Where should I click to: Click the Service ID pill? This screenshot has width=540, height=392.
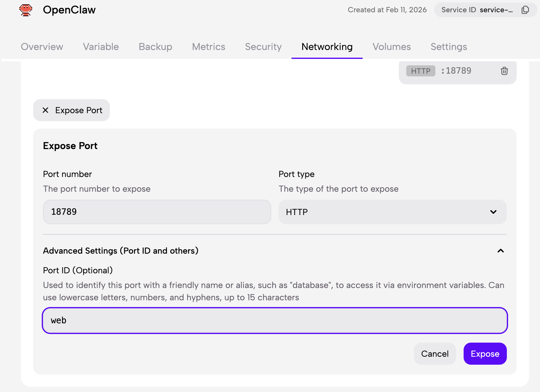pos(477,10)
